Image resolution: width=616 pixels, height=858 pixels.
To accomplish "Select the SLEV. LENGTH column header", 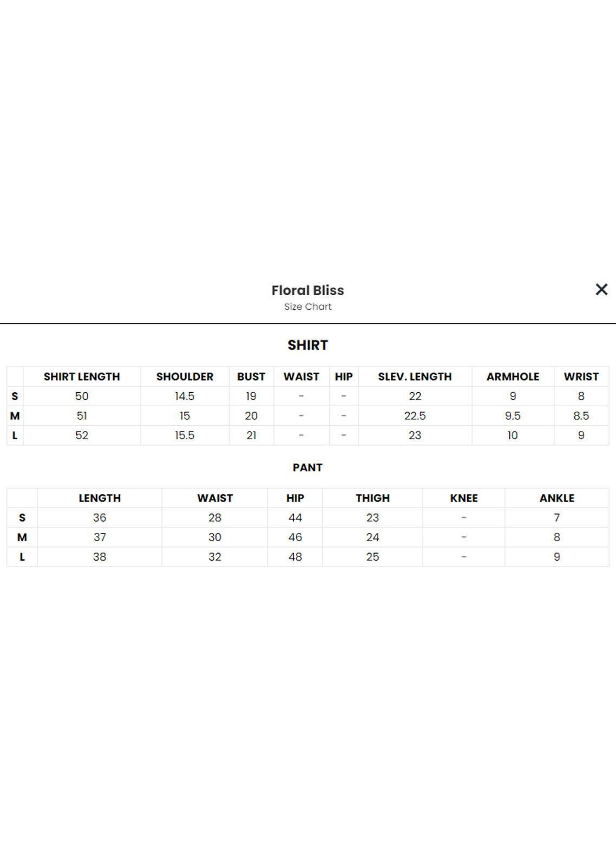I will click(415, 376).
